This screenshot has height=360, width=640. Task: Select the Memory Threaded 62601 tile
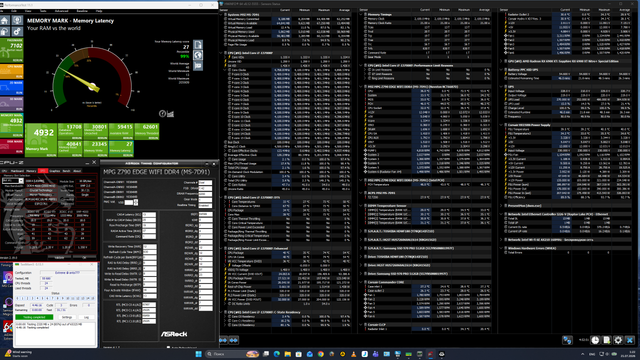point(147,131)
